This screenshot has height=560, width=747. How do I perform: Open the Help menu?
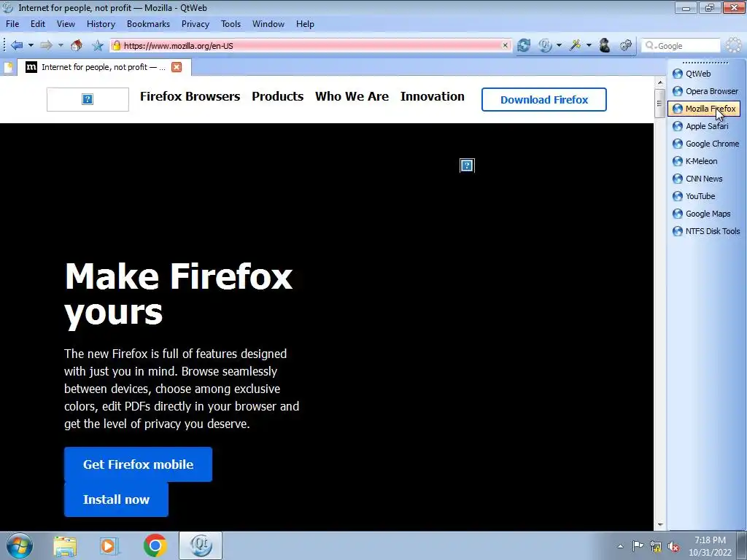tap(305, 24)
